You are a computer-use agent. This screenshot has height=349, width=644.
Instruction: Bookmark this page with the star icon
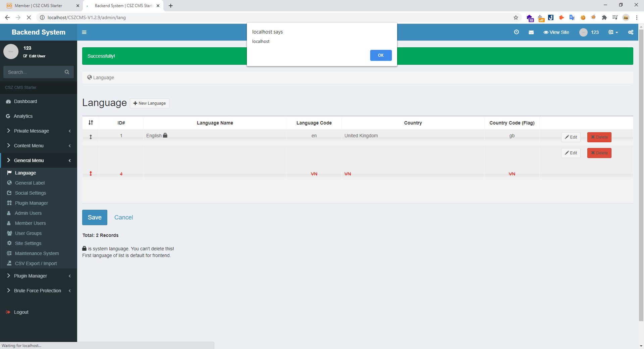point(516,17)
